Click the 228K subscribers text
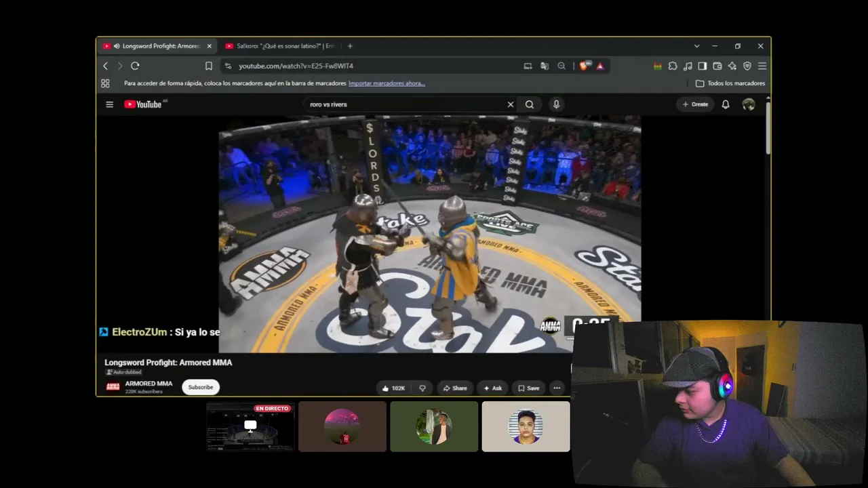The image size is (868, 488). point(142,392)
